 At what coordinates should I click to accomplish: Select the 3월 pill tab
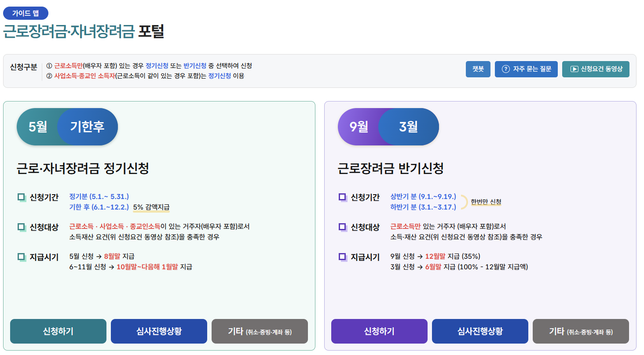(409, 127)
